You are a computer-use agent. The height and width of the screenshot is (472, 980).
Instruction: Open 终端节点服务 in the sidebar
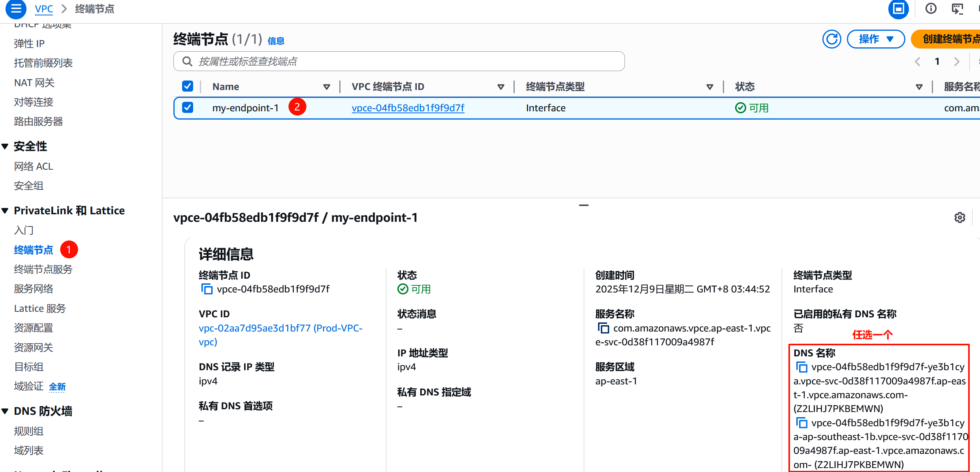point(43,270)
